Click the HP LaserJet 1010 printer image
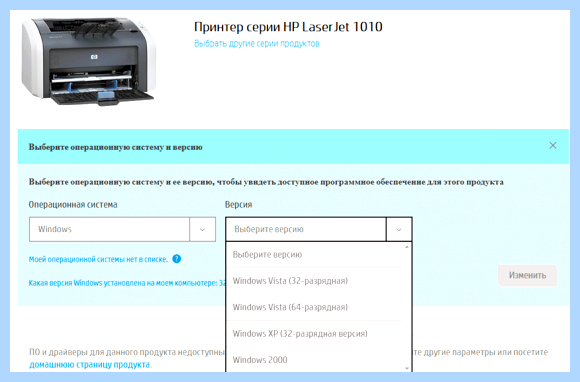Viewport: 580px width, 382px height. tap(89, 62)
